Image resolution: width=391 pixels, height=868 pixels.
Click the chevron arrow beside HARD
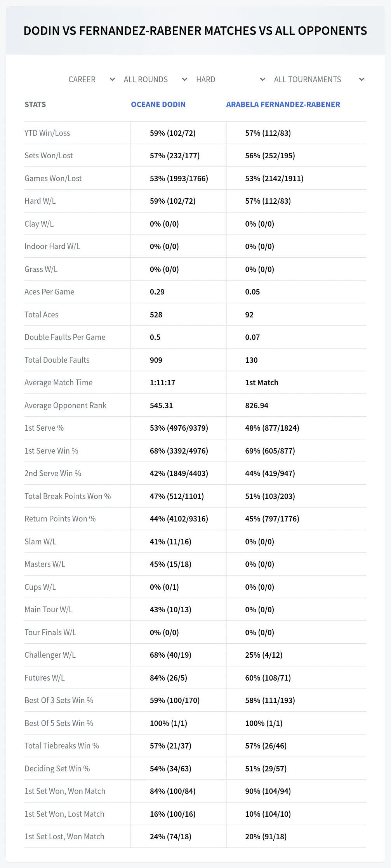[262, 80]
